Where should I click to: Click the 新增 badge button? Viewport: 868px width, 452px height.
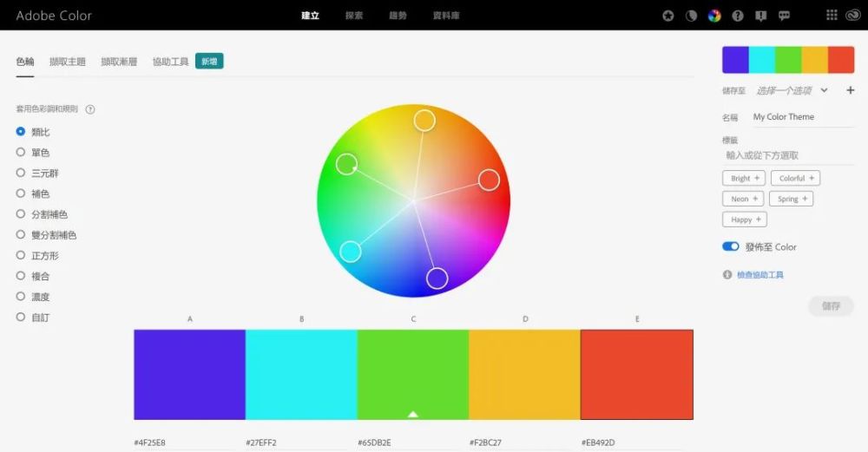[209, 62]
